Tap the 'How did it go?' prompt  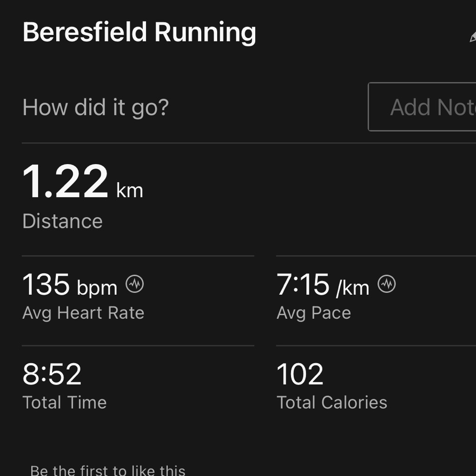pyautogui.click(x=96, y=107)
